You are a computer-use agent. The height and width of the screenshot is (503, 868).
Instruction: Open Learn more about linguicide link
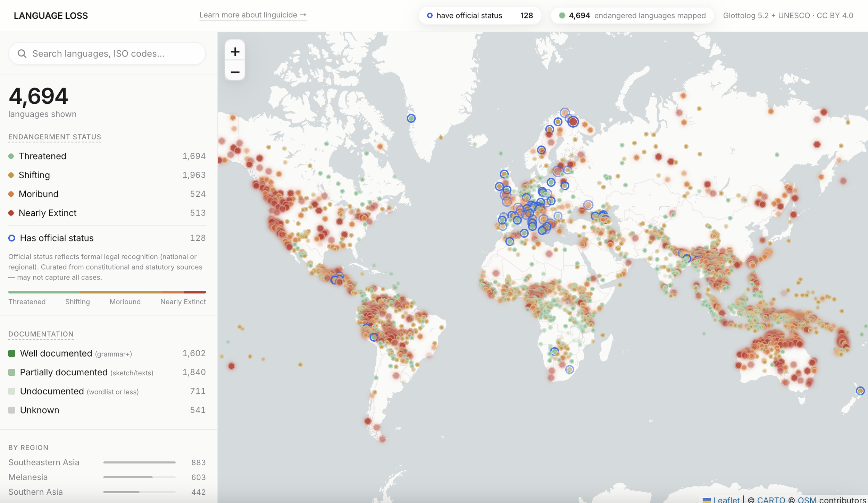(252, 15)
